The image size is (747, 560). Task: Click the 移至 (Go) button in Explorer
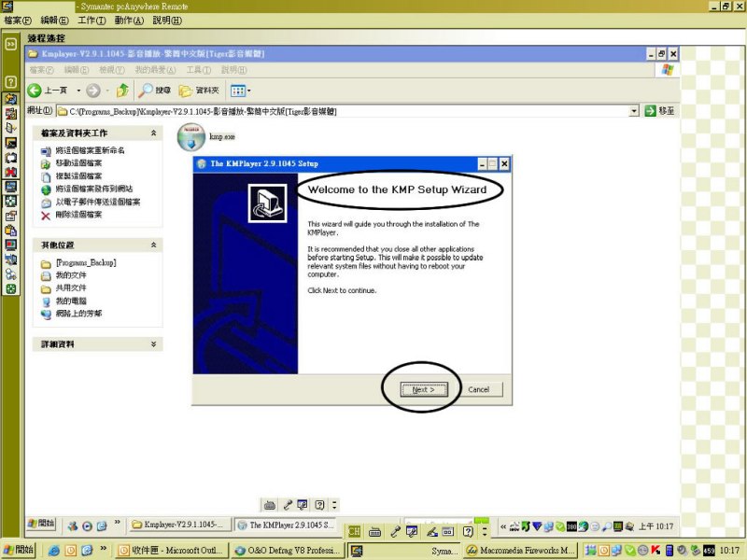659,111
